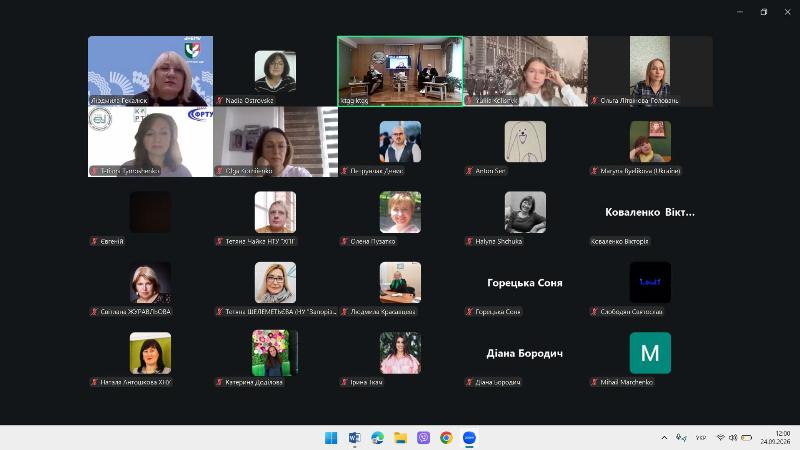The height and width of the screenshot is (450, 800).
Task: Click the speaker volume icon in system tray
Action: [x=733, y=438]
